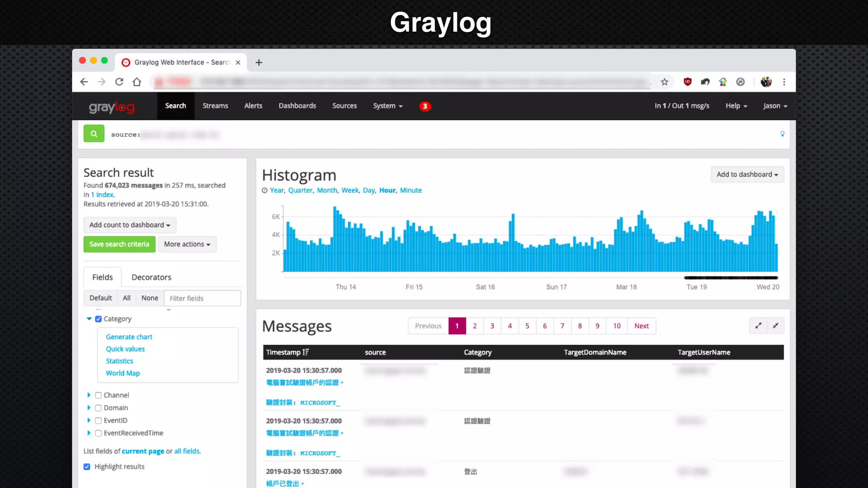Viewport: 868px width, 488px height.
Task: Click the source query search field
Action: (x=441, y=135)
